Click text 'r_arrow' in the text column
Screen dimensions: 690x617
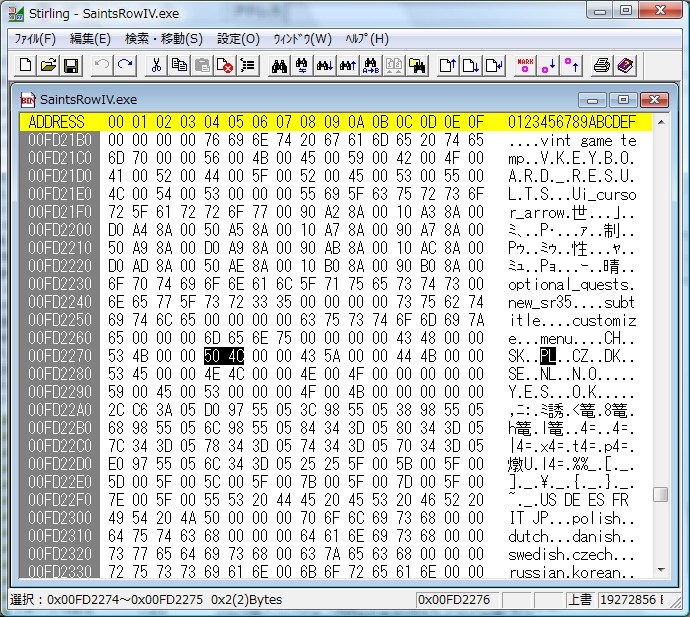pos(537,213)
